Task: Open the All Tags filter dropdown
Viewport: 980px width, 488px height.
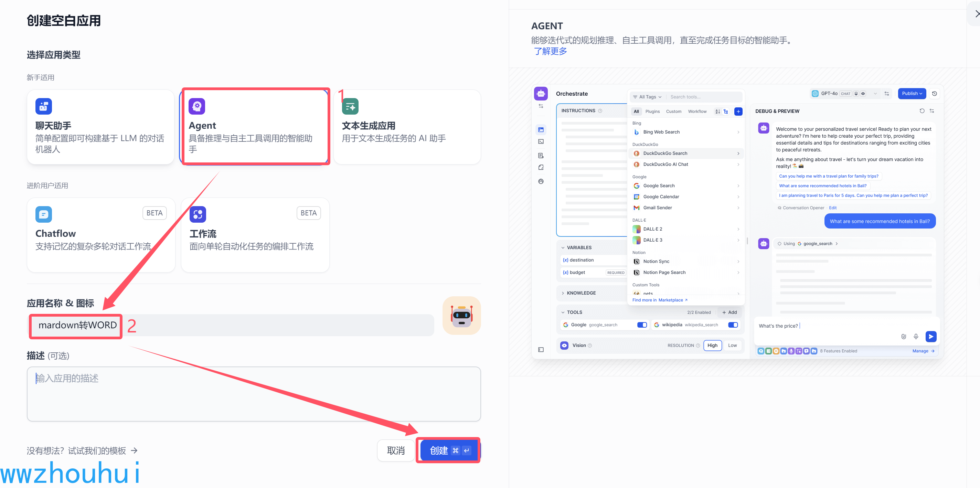Action: coord(647,97)
